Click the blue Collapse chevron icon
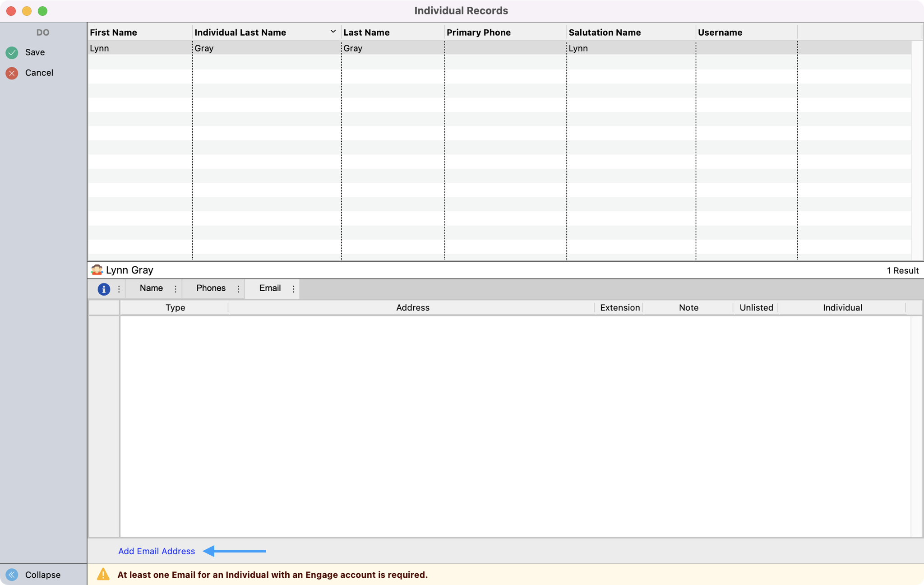 pos(12,575)
